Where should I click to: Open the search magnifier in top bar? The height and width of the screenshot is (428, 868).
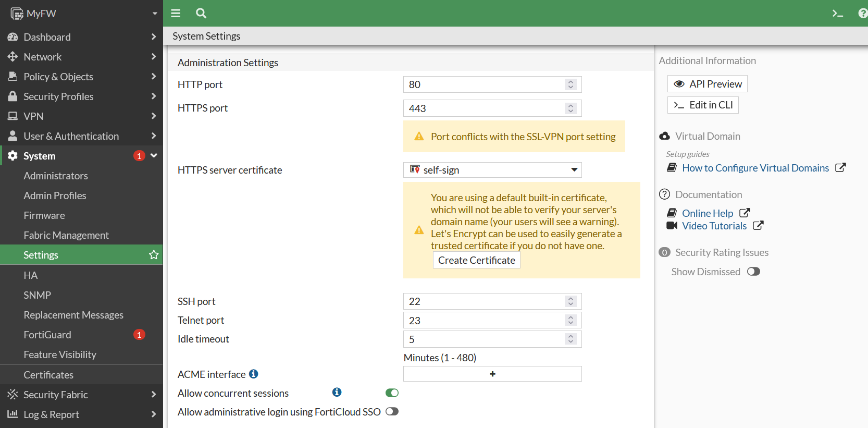201,13
